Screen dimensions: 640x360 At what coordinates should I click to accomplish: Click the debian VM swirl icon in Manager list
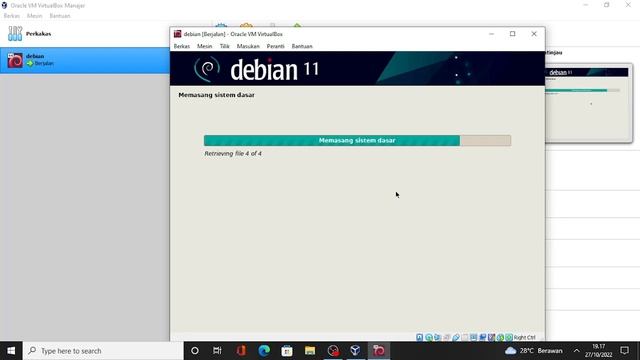15,60
